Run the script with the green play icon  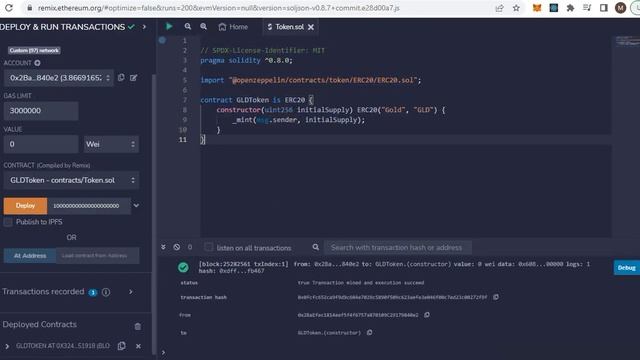point(169,27)
